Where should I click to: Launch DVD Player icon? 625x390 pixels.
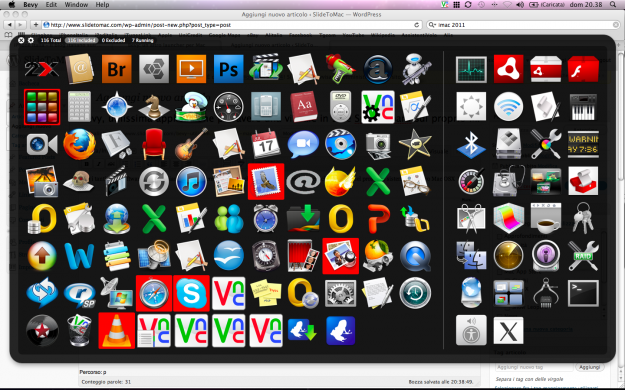341,106
